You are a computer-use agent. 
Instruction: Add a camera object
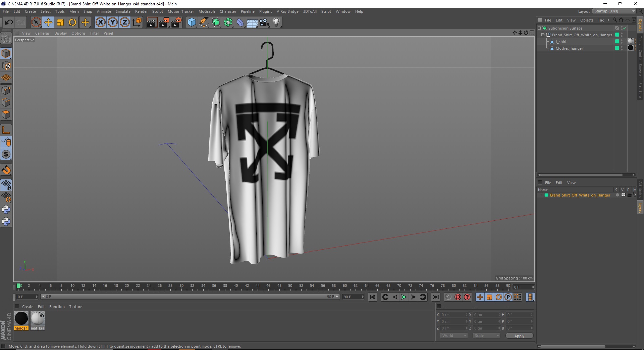click(264, 23)
